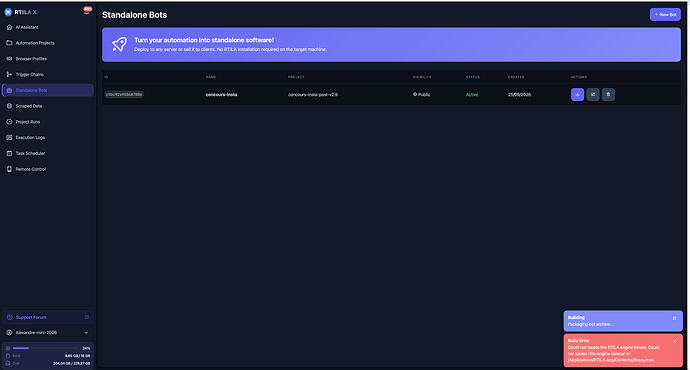
Task: Click the Browser Profiles icon
Action: 9,59
